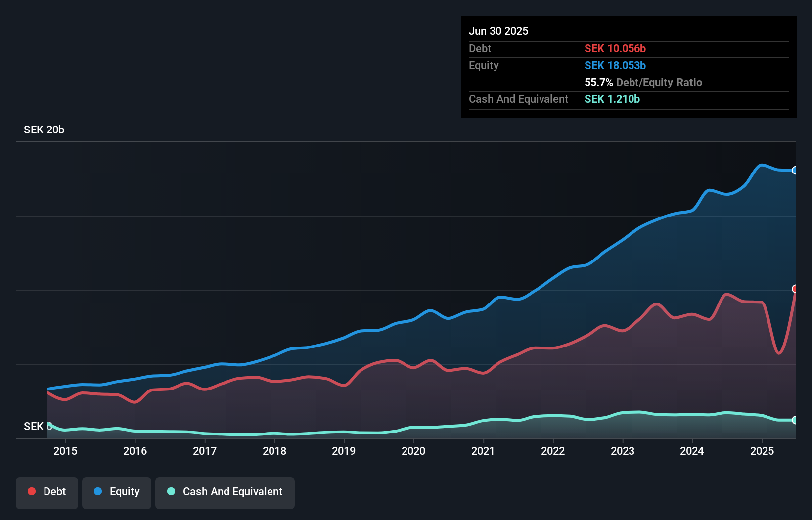Click the SEK 18.053b equity value
This screenshot has height=520, width=812.
pos(615,66)
